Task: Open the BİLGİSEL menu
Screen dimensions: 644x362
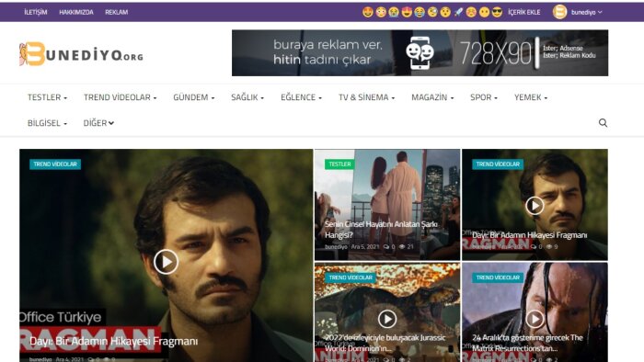Action: [47, 123]
